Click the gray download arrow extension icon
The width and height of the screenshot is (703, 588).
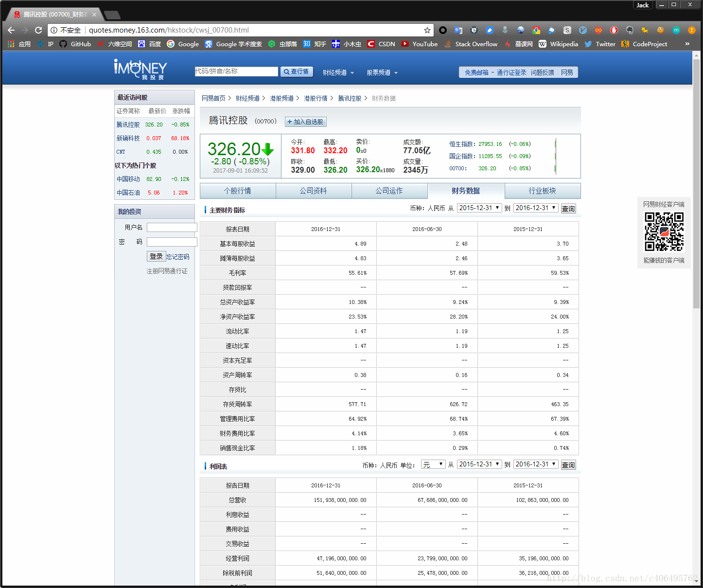pyautogui.click(x=505, y=30)
